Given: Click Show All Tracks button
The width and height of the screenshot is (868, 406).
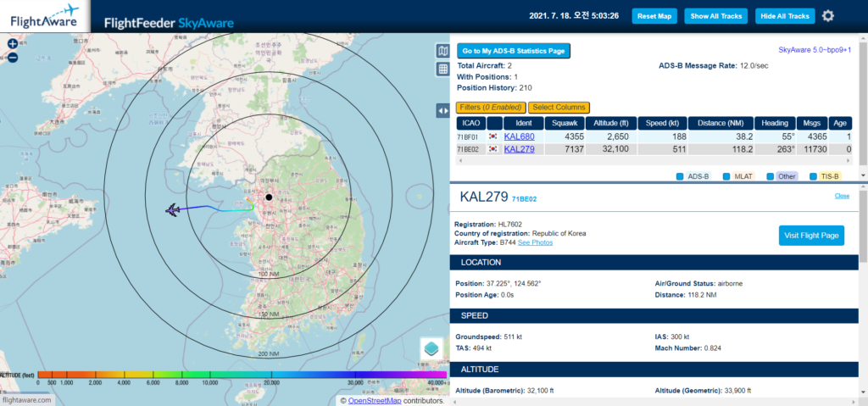Looking at the screenshot, I should pyautogui.click(x=715, y=16).
